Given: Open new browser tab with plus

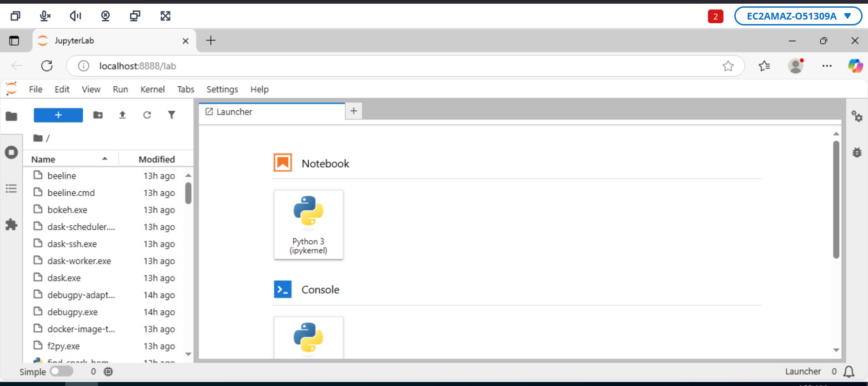Looking at the screenshot, I should [x=211, y=40].
